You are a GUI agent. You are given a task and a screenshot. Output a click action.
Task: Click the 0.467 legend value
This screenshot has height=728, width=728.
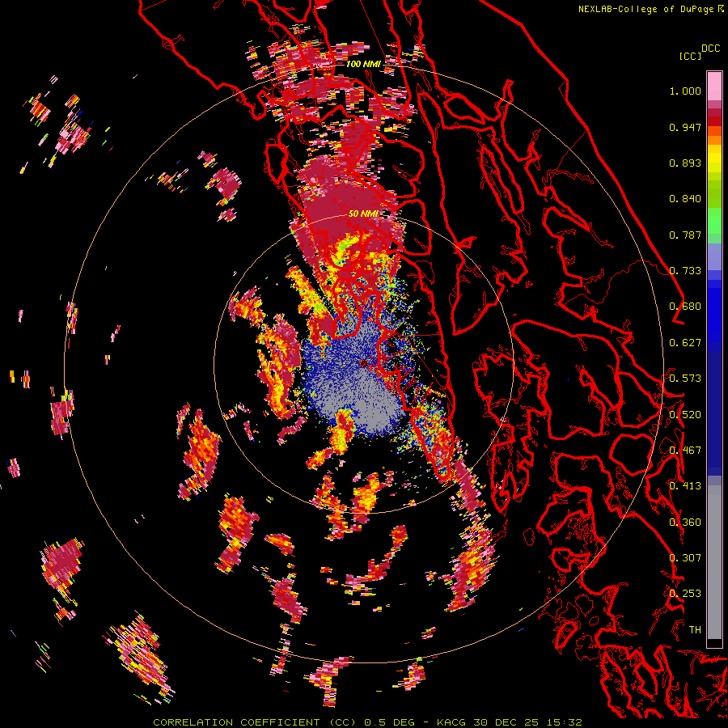(x=685, y=451)
